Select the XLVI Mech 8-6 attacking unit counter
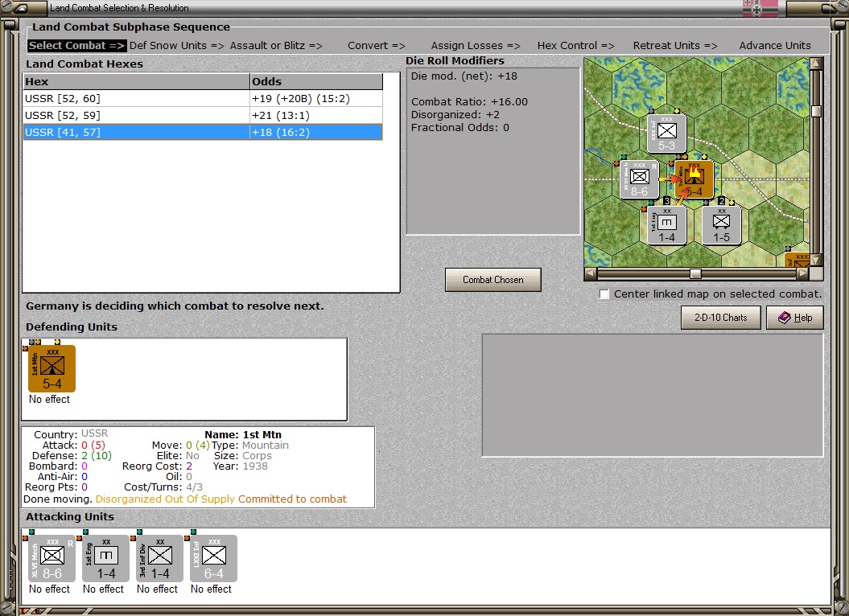This screenshot has width=849, height=616. click(x=52, y=558)
